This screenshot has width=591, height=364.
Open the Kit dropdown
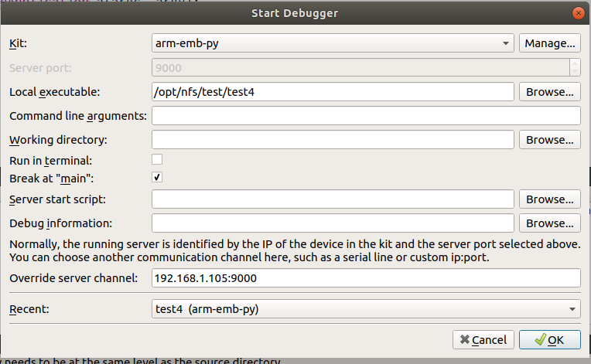click(x=333, y=43)
